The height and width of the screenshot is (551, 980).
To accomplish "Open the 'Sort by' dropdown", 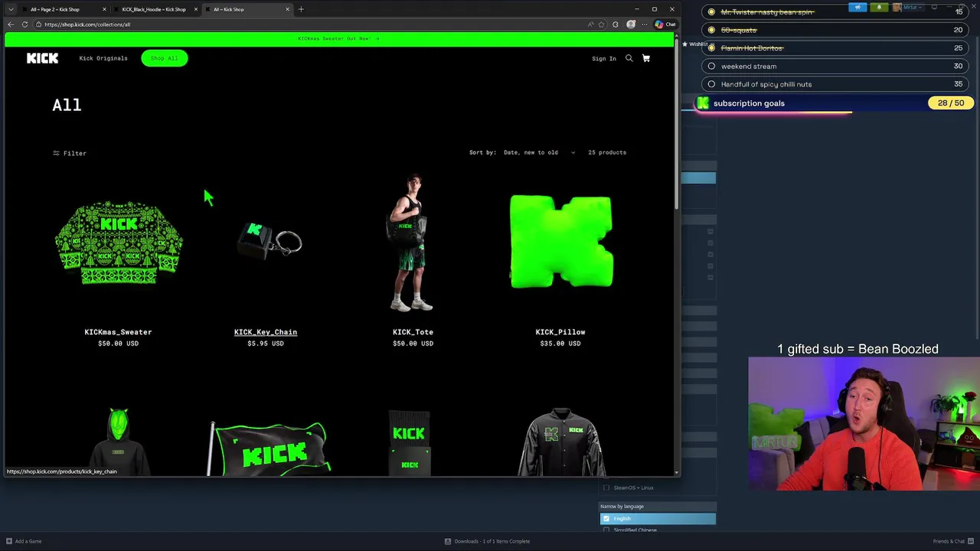I will 539,152.
